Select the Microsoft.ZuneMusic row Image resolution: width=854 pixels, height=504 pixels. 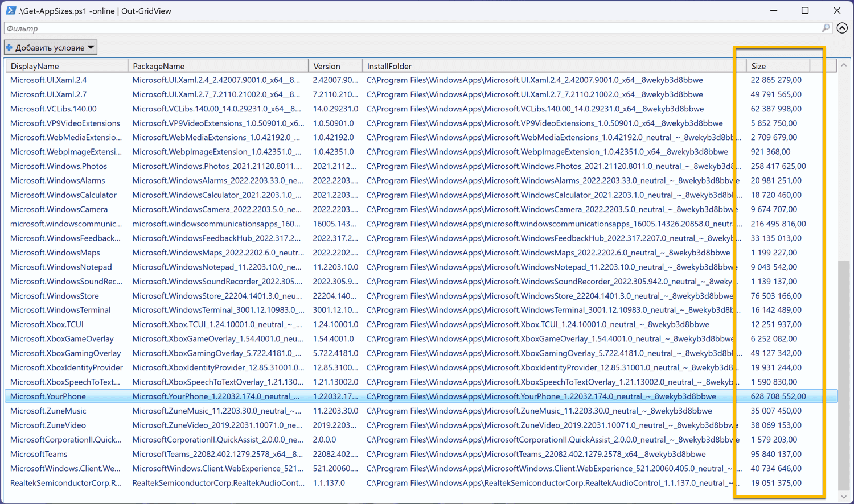[421, 411]
